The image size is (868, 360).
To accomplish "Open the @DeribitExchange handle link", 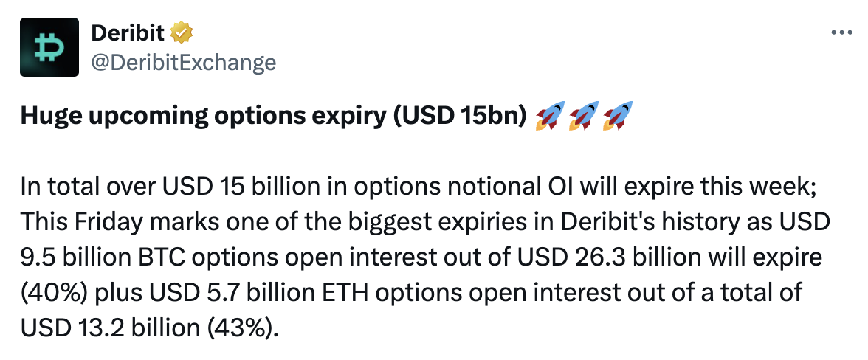I will [x=182, y=62].
